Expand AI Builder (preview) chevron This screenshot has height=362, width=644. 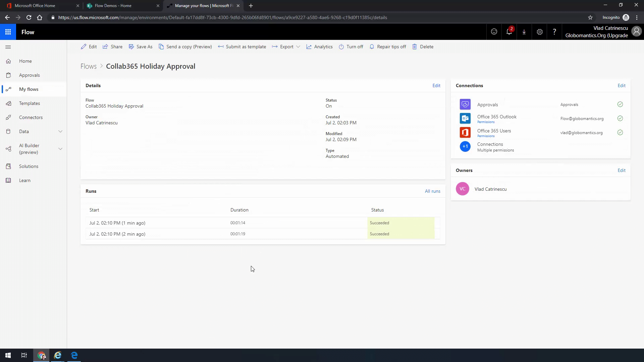click(60, 149)
